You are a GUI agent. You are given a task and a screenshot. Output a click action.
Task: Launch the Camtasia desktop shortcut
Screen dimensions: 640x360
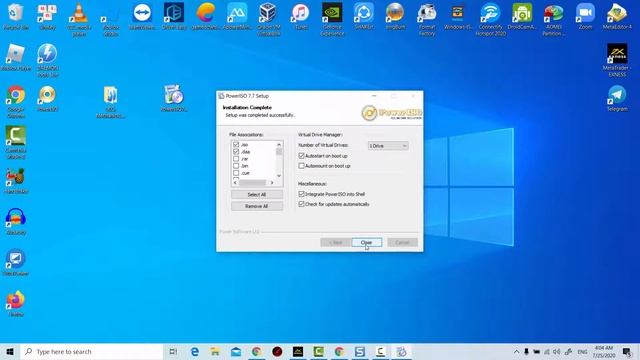(x=16, y=142)
